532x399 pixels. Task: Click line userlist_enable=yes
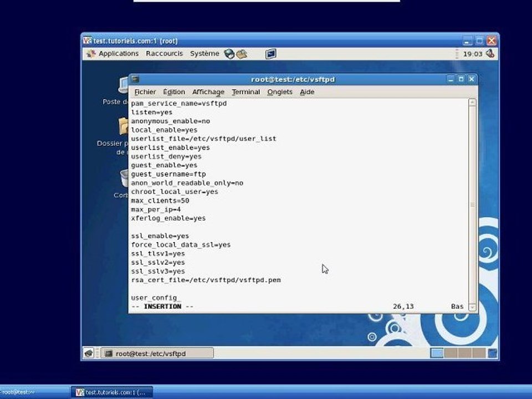click(x=170, y=147)
